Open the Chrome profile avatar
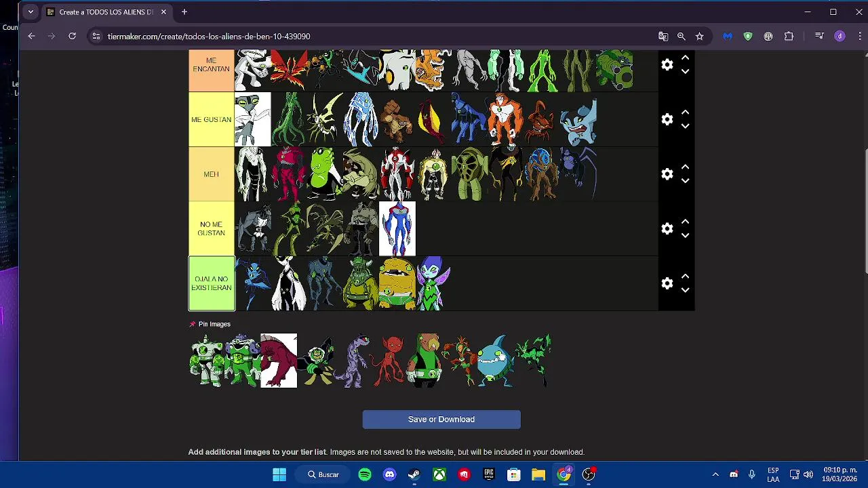 [840, 37]
